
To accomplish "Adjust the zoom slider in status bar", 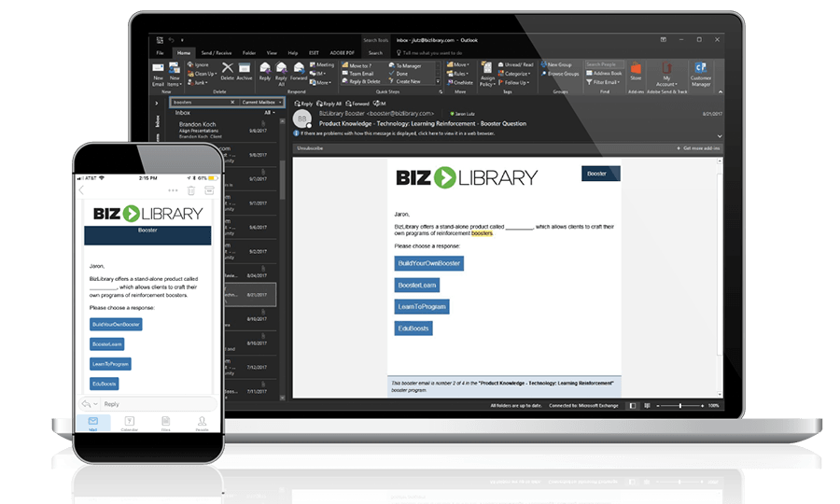I will click(679, 405).
